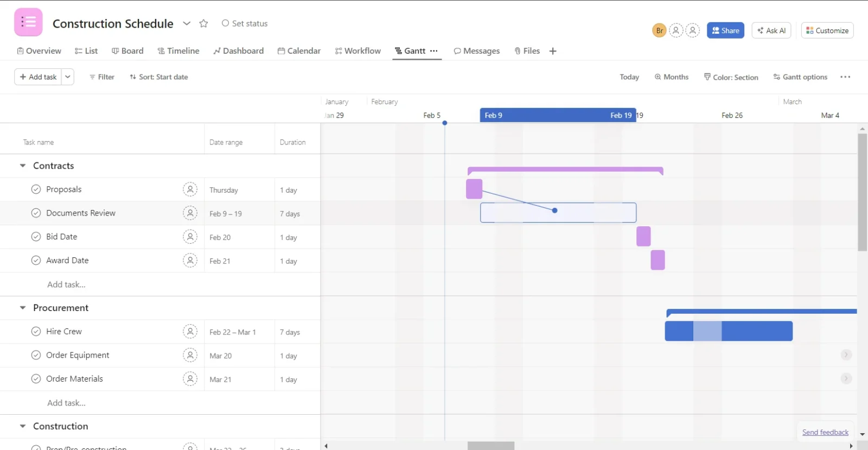Click Set status

coord(245,23)
